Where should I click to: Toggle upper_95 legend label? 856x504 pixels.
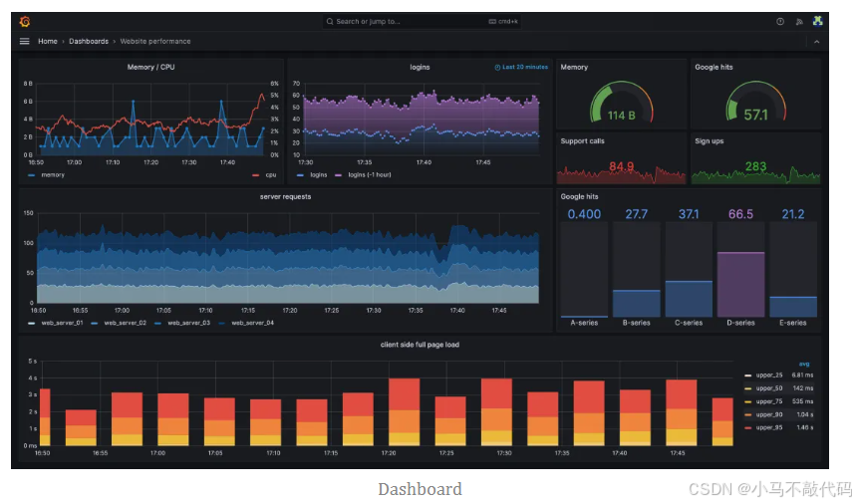[x=769, y=427]
